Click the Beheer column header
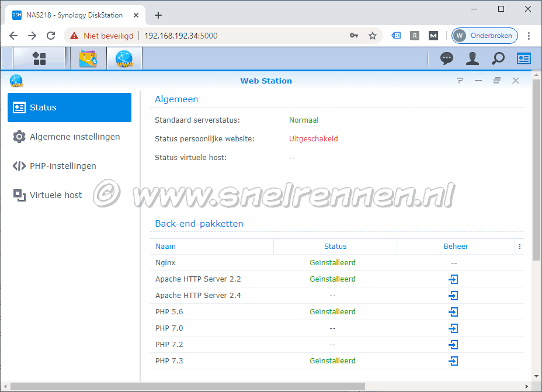This screenshot has height=392, width=542. 456,247
